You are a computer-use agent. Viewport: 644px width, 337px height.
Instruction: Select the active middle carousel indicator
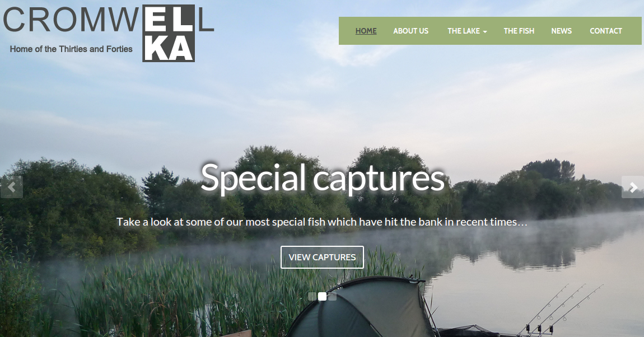coord(323,296)
